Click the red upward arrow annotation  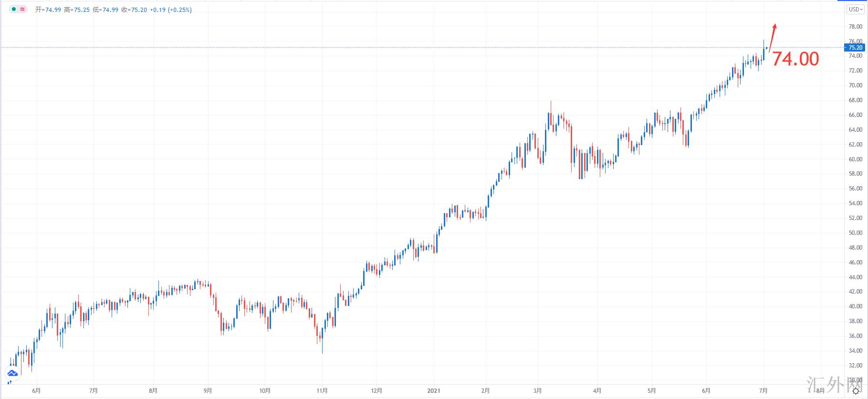coord(772,37)
